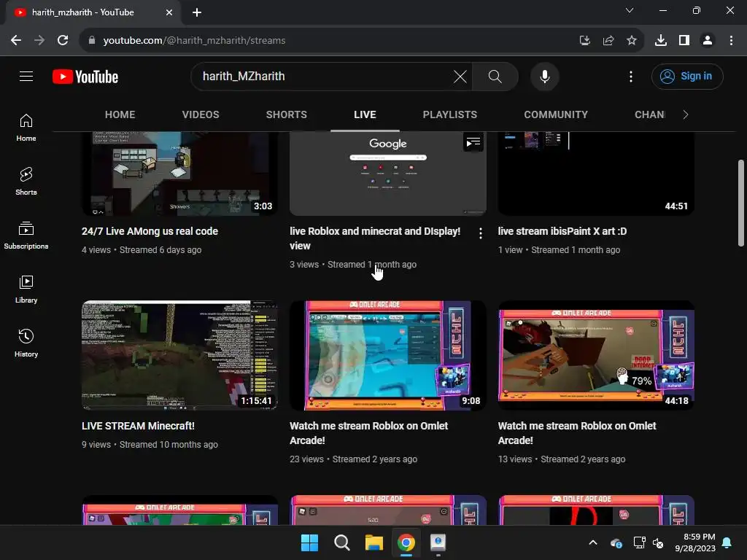The image size is (747, 560).
Task: Click add-to-queue icon on Google thumbnail
Action: [473, 142]
